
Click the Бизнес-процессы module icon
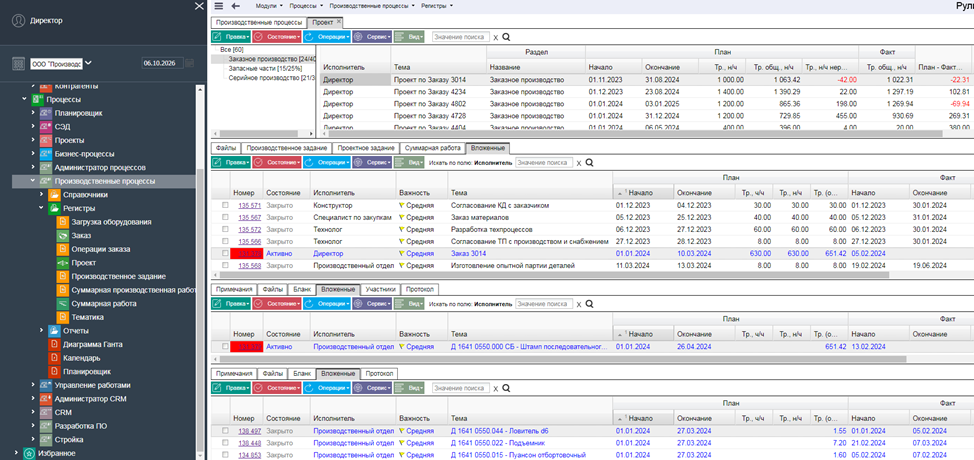click(x=46, y=154)
